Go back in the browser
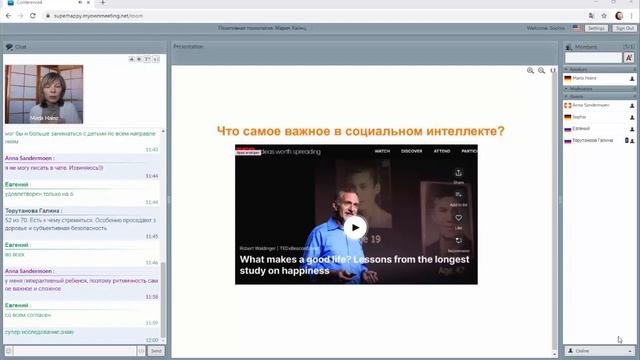 [x=9, y=16]
